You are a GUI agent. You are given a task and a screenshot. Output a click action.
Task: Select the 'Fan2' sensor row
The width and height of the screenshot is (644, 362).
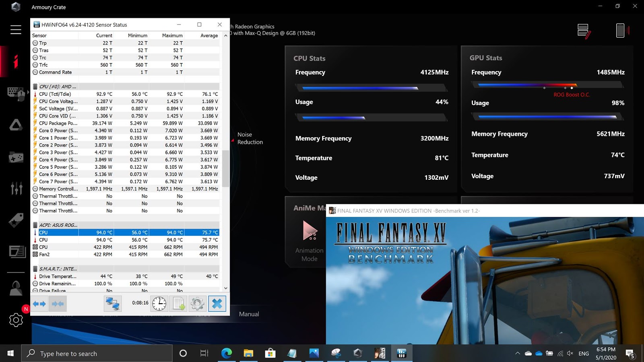pos(125,254)
